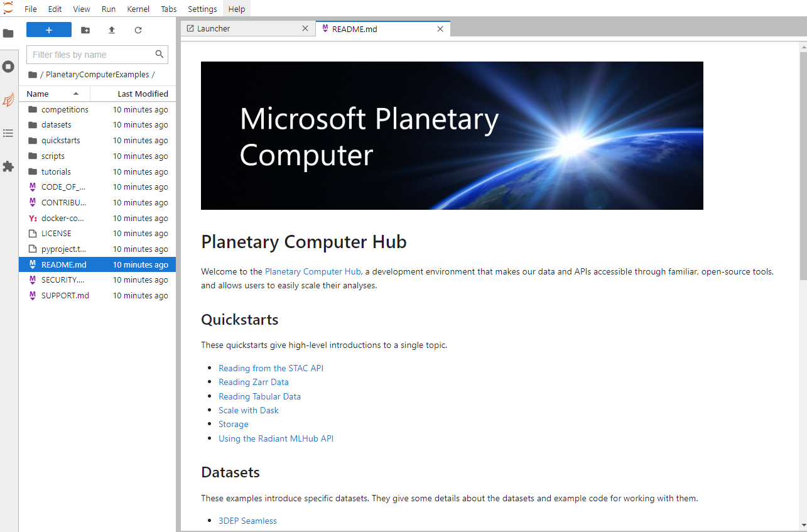Click the file icon beside pyproject.t...
The height and width of the screenshot is (532, 807).
coord(33,249)
